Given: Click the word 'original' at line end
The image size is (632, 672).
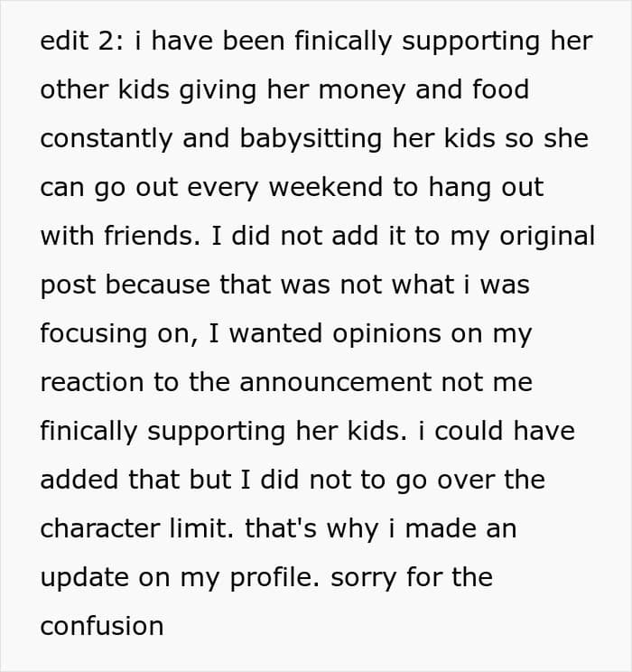Looking at the screenshot, I should pos(547,237).
